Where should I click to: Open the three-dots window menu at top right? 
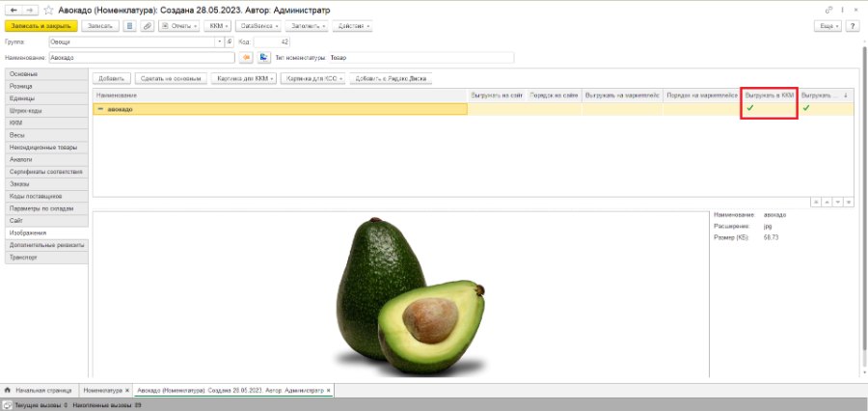[843, 10]
